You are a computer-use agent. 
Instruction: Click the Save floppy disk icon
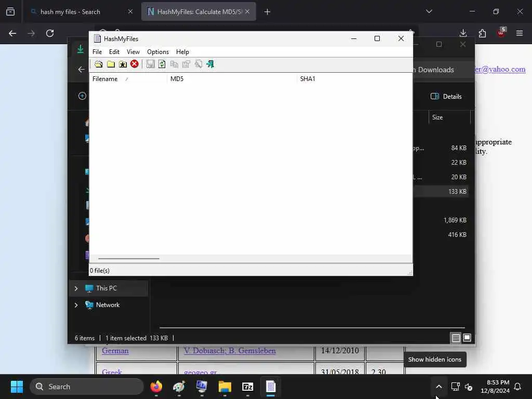pos(150,64)
